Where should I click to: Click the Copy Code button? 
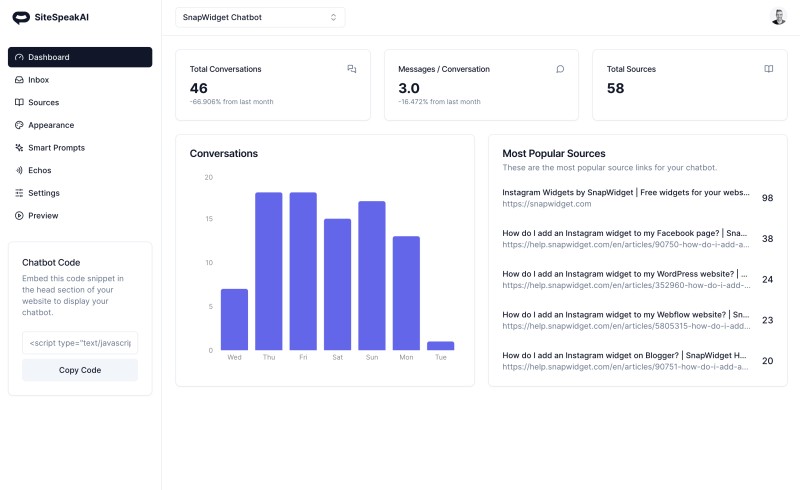80,370
